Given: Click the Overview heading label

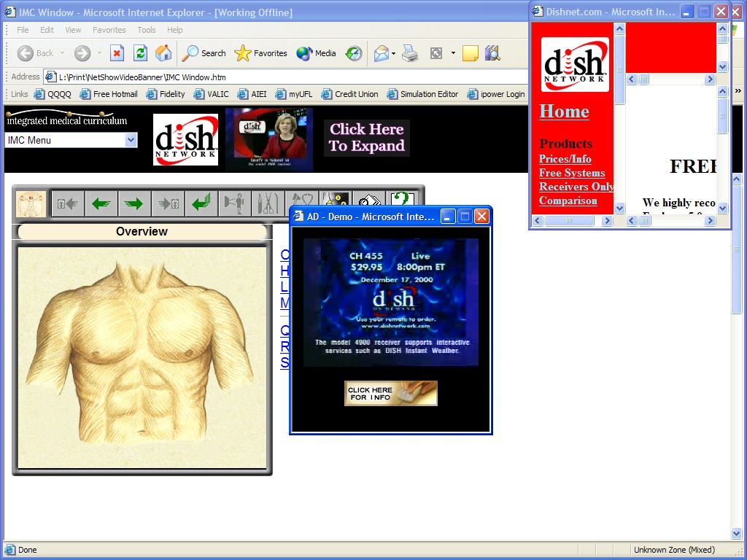Looking at the screenshot, I should (x=142, y=231).
